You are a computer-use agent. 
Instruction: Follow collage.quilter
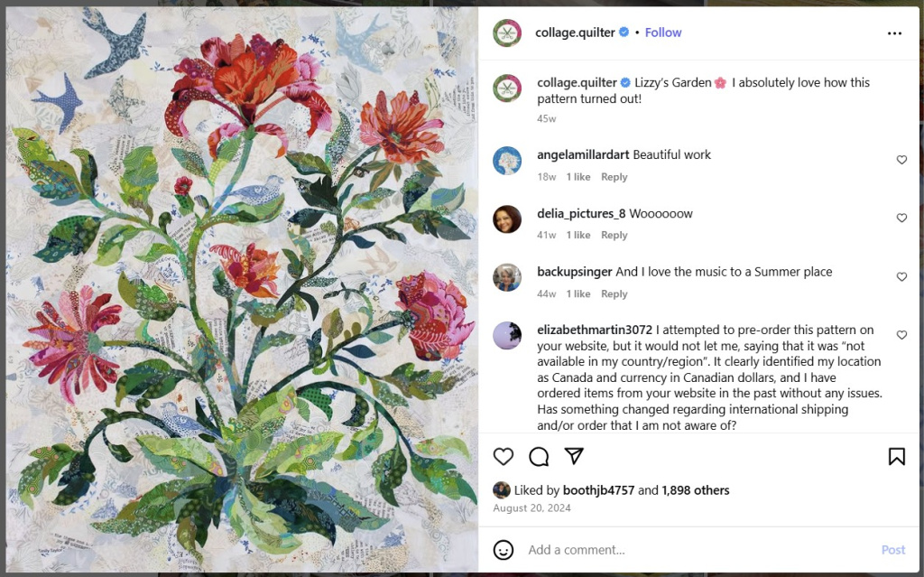point(663,32)
